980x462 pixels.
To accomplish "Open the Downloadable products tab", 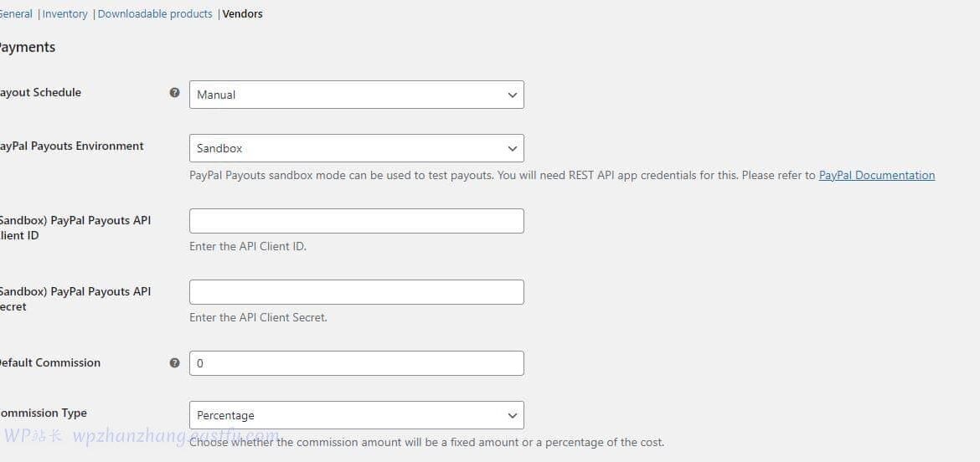I will 155,14.
